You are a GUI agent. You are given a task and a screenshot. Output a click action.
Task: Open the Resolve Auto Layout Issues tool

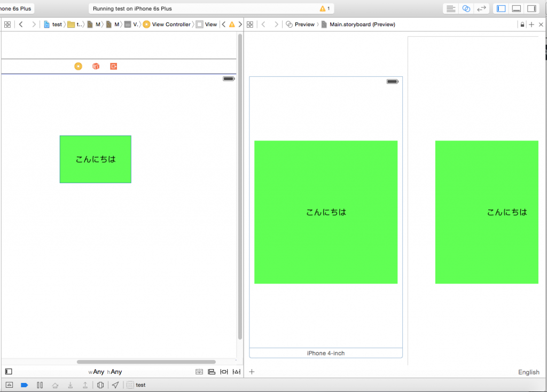click(236, 372)
